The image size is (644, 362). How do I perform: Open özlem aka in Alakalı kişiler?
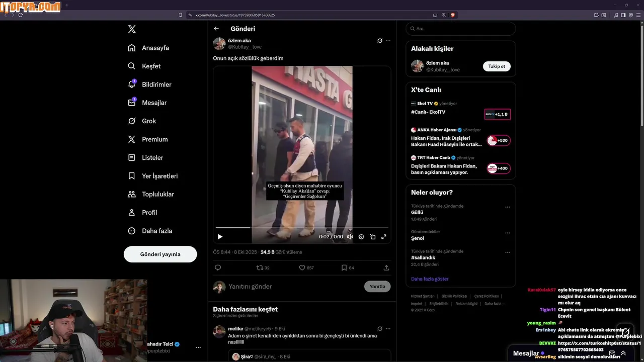pos(437,63)
